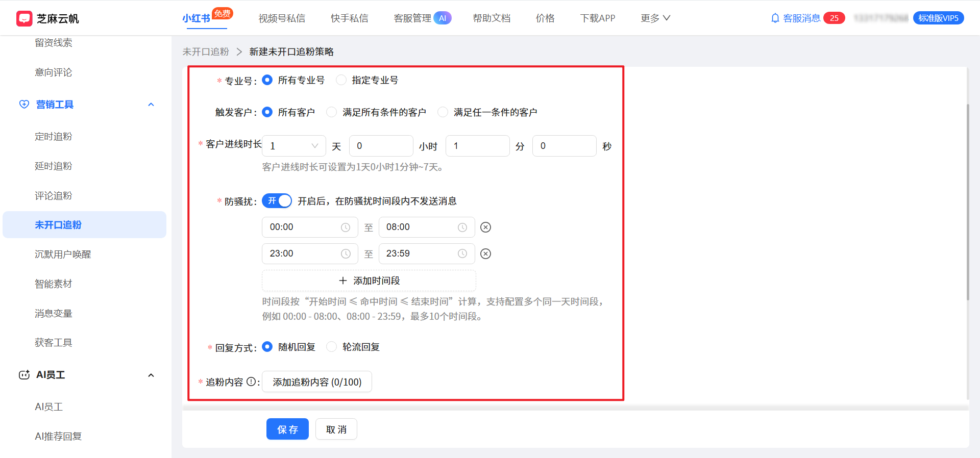The width and height of the screenshot is (980, 458).
Task: Open clock picker for 23:59 end time
Action: (x=462, y=254)
